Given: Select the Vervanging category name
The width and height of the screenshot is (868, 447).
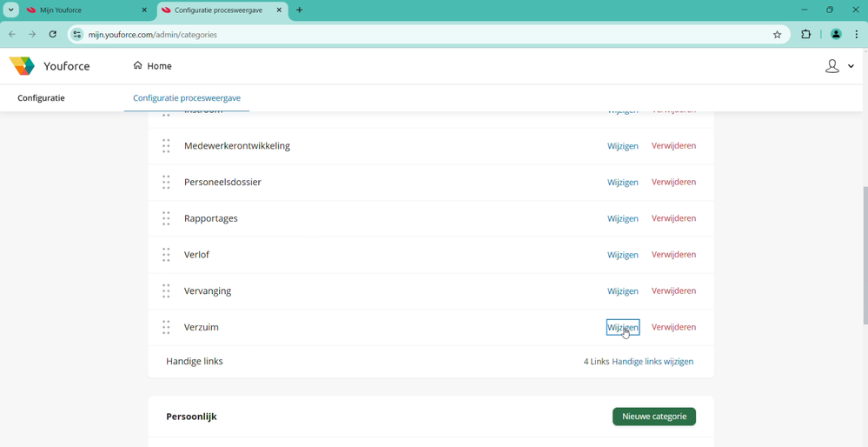Looking at the screenshot, I should [x=208, y=290].
